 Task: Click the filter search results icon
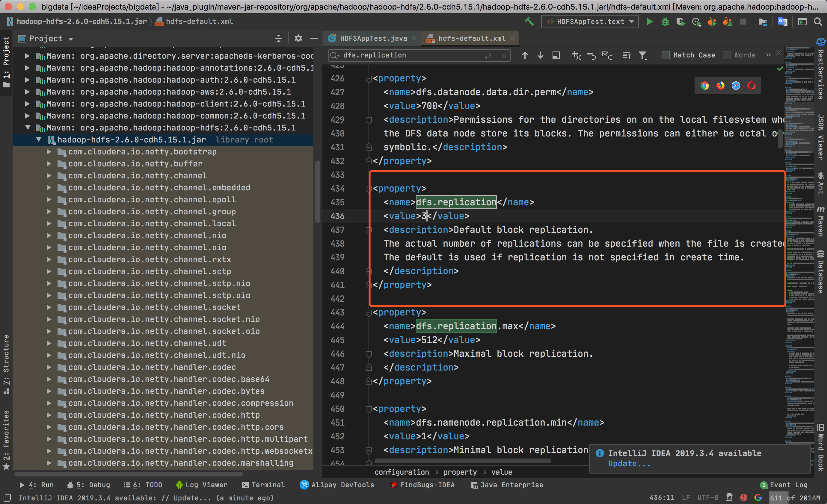[642, 55]
